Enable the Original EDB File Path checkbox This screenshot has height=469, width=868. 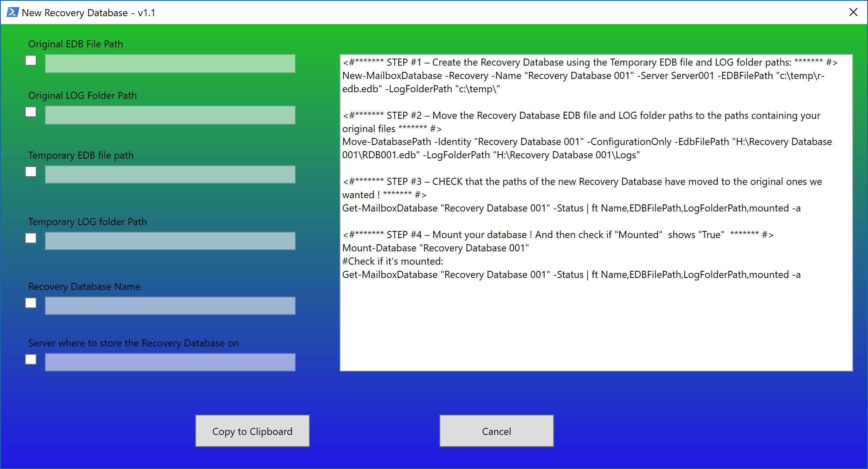(x=31, y=61)
